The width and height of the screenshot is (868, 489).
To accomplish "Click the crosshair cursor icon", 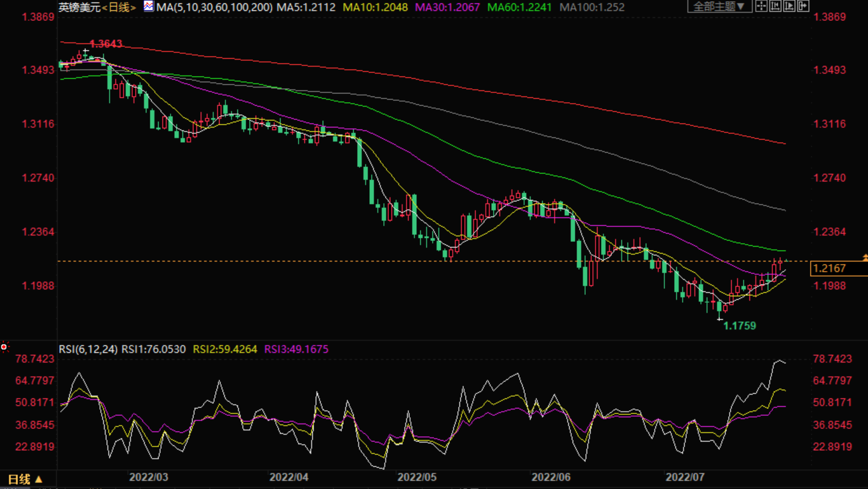I will [761, 6].
